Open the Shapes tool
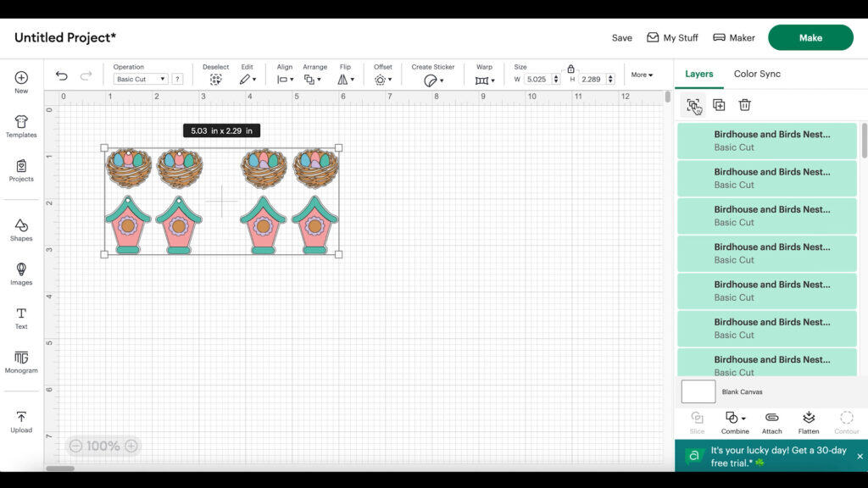Viewport: 868px width, 488px height. [x=21, y=230]
